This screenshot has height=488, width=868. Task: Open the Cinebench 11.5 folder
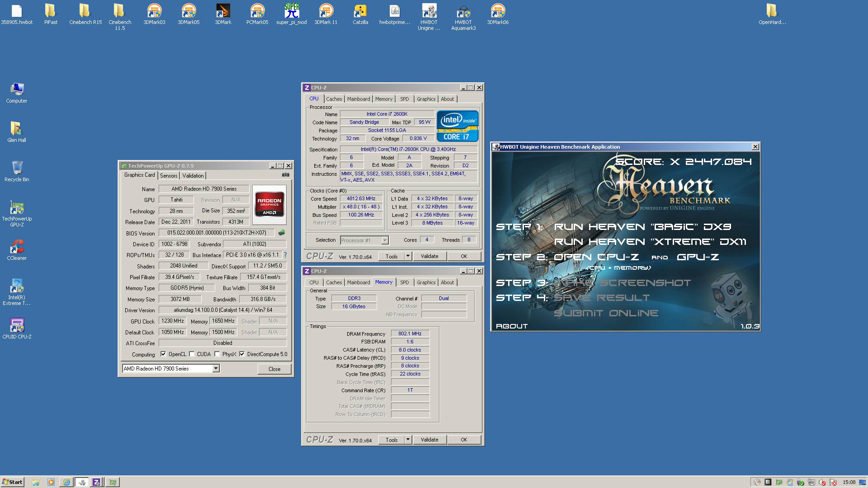click(x=120, y=17)
